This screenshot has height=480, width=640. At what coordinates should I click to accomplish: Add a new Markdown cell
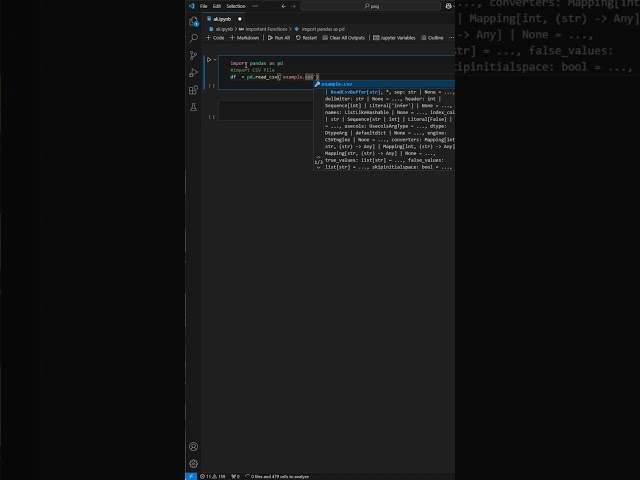[244, 38]
